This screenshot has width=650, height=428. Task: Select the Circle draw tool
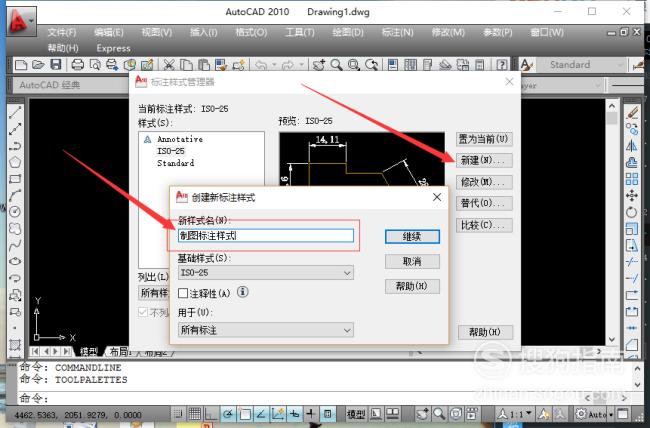click(15, 212)
